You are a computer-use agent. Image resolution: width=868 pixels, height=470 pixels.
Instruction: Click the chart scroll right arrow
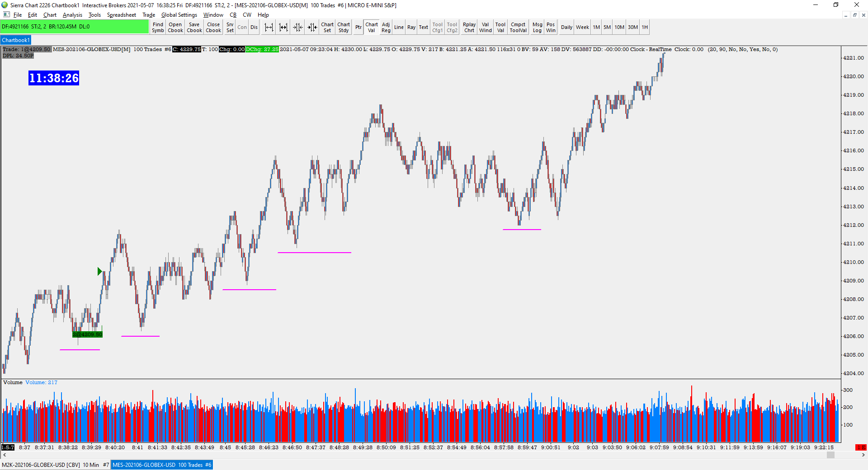click(863, 455)
